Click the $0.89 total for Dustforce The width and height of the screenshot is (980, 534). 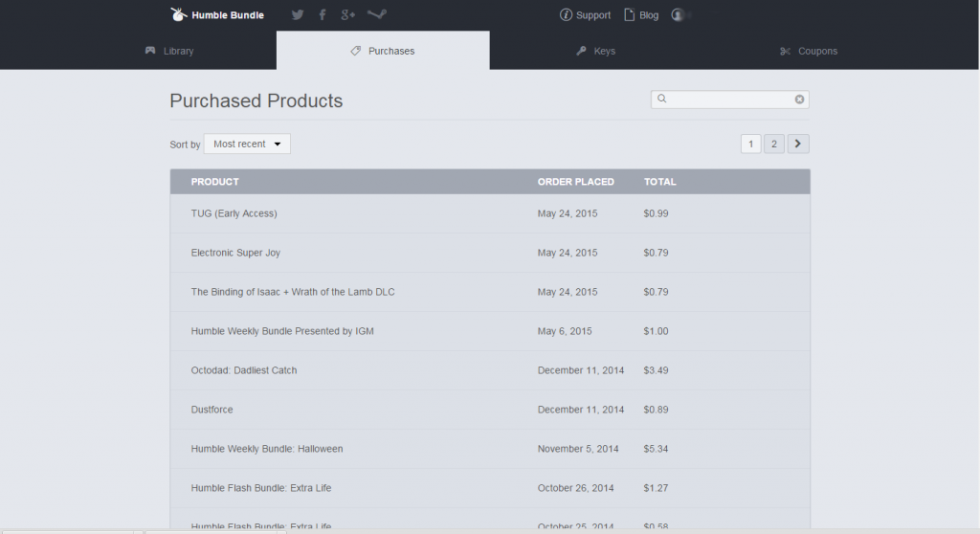click(656, 410)
